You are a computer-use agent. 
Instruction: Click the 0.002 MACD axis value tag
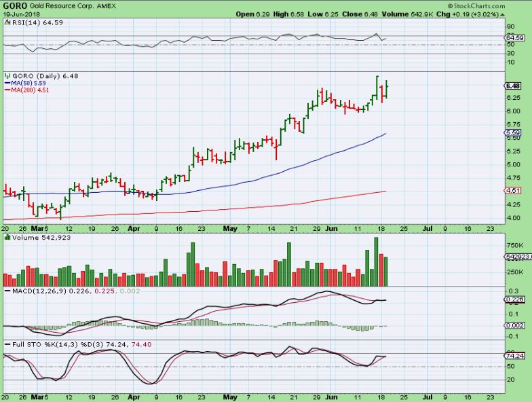click(x=515, y=325)
